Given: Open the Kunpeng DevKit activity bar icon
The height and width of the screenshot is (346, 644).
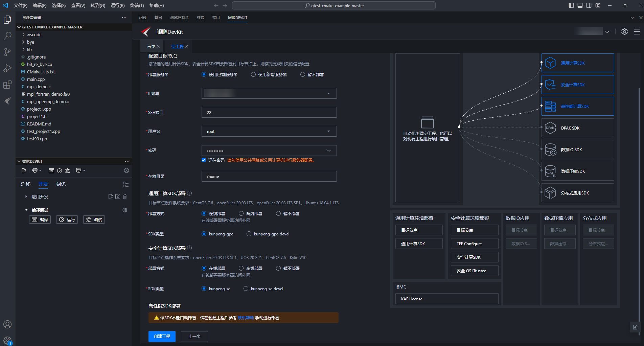Looking at the screenshot, I should [x=7, y=101].
